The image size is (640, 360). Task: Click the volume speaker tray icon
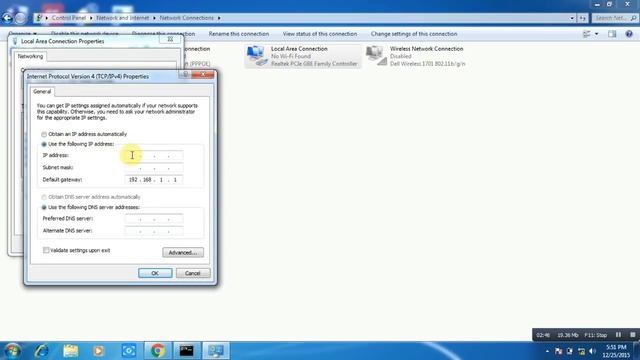pos(593,351)
